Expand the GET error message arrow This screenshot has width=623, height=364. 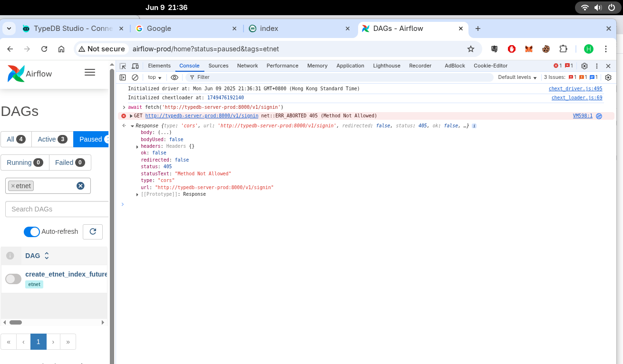tap(131, 116)
